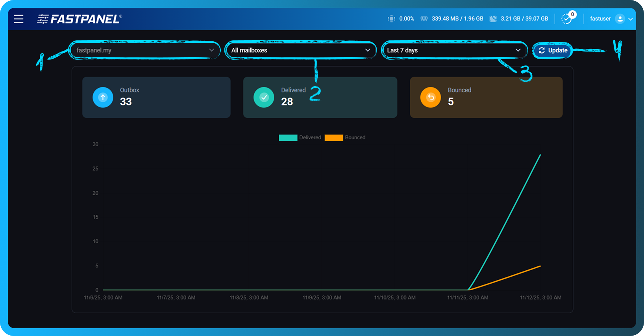This screenshot has width=644, height=336.
Task: Open the hamburger navigation menu
Action: (x=19, y=19)
